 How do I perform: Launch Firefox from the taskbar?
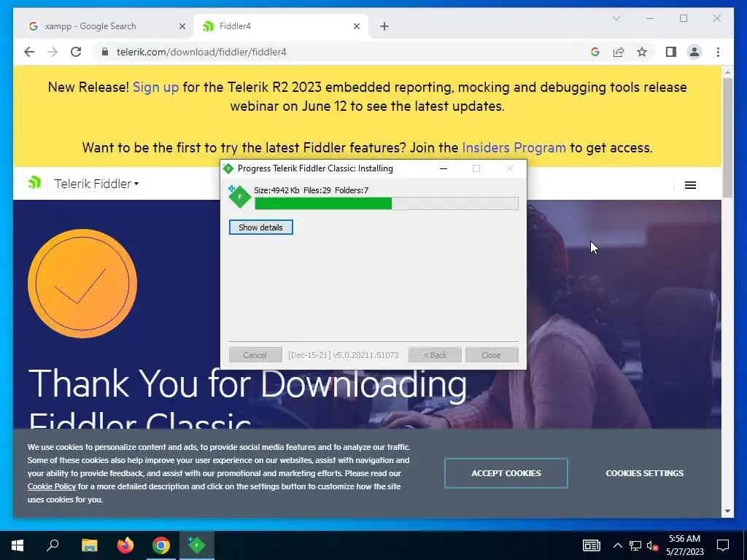(x=125, y=545)
